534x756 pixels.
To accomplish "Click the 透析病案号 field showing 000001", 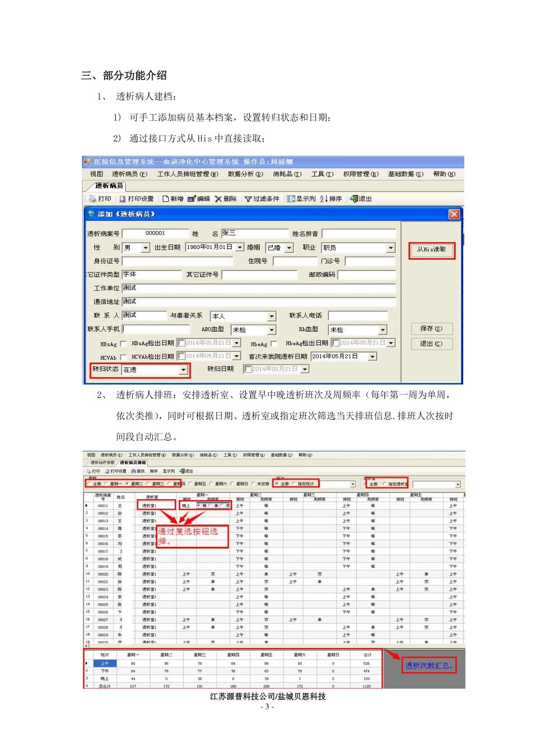I will coord(156,233).
